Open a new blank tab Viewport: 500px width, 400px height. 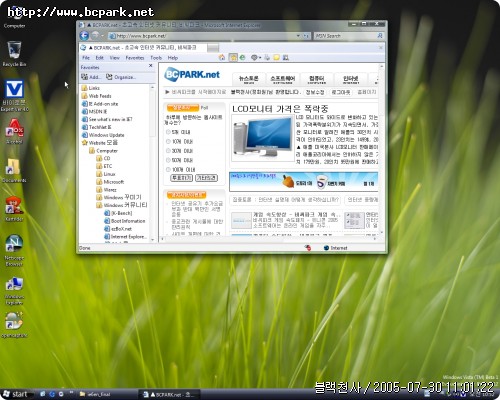pos(213,48)
